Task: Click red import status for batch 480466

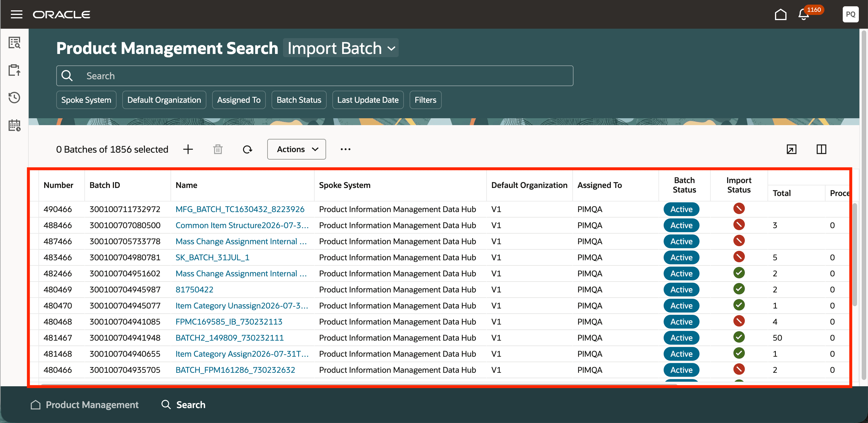Action: pos(739,369)
